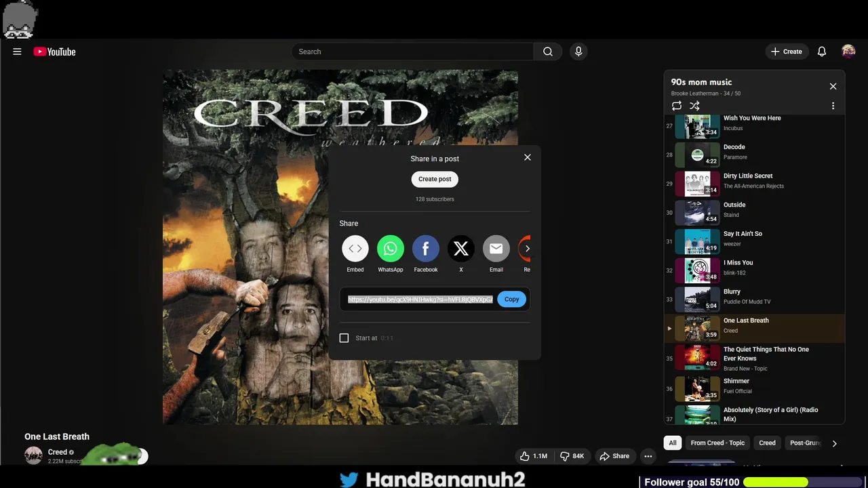Open the Creed channel avatar

point(33,455)
